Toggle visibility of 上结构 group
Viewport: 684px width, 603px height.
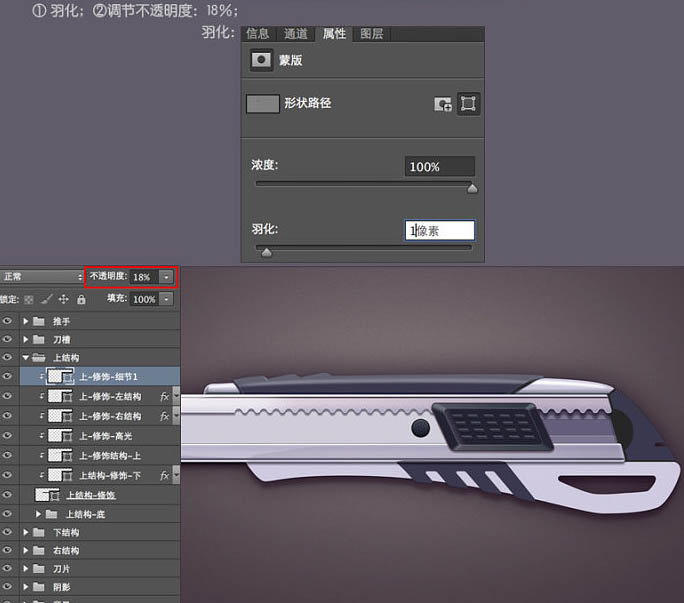click(x=7, y=357)
